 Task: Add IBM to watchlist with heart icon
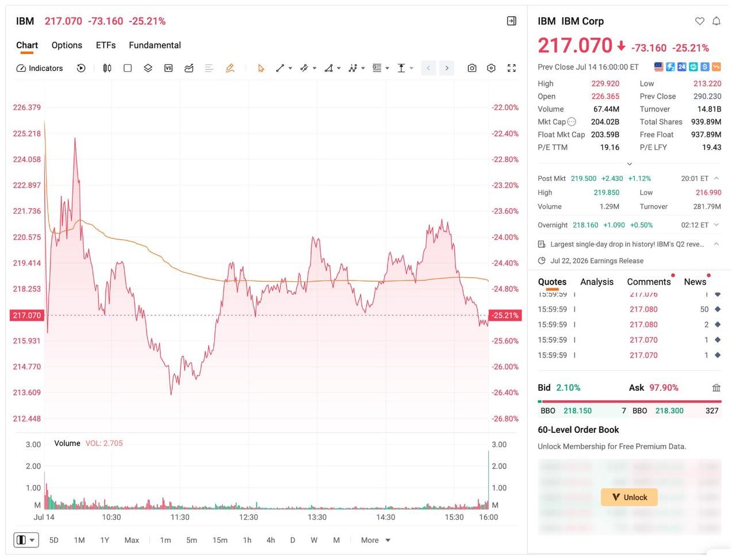click(x=700, y=21)
